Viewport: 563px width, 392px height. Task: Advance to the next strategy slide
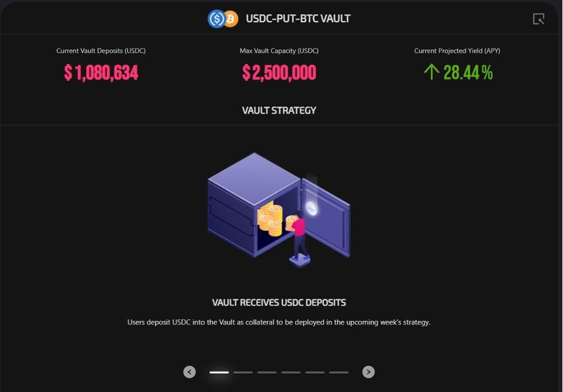369,372
